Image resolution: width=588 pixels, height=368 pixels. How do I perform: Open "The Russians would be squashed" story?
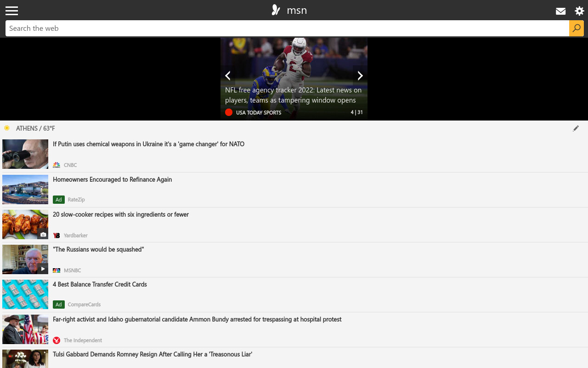point(98,249)
